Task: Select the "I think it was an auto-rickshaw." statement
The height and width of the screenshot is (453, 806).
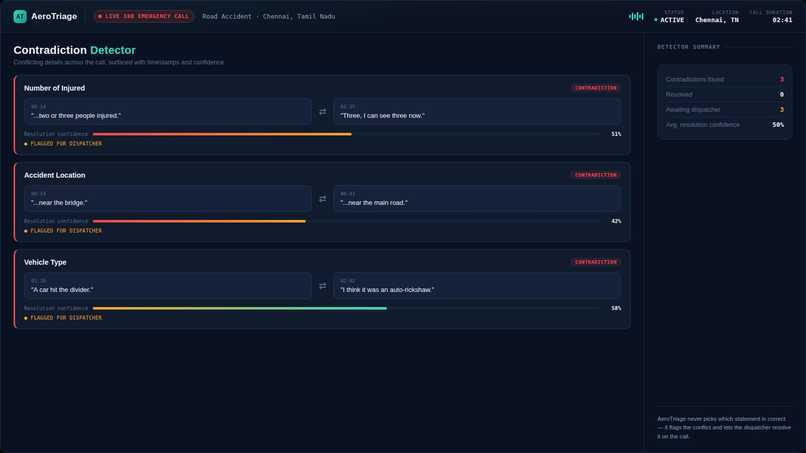Action: click(477, 286)
